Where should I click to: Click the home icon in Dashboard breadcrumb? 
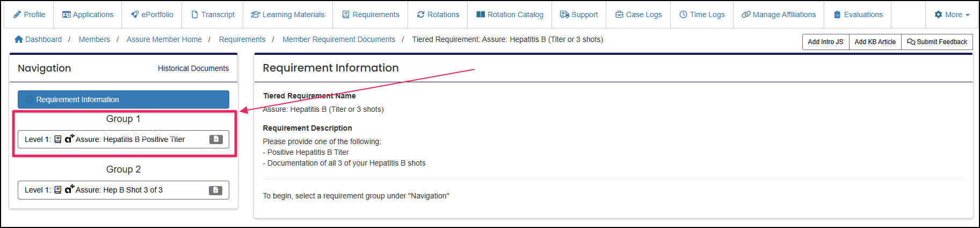coord(19,39)
